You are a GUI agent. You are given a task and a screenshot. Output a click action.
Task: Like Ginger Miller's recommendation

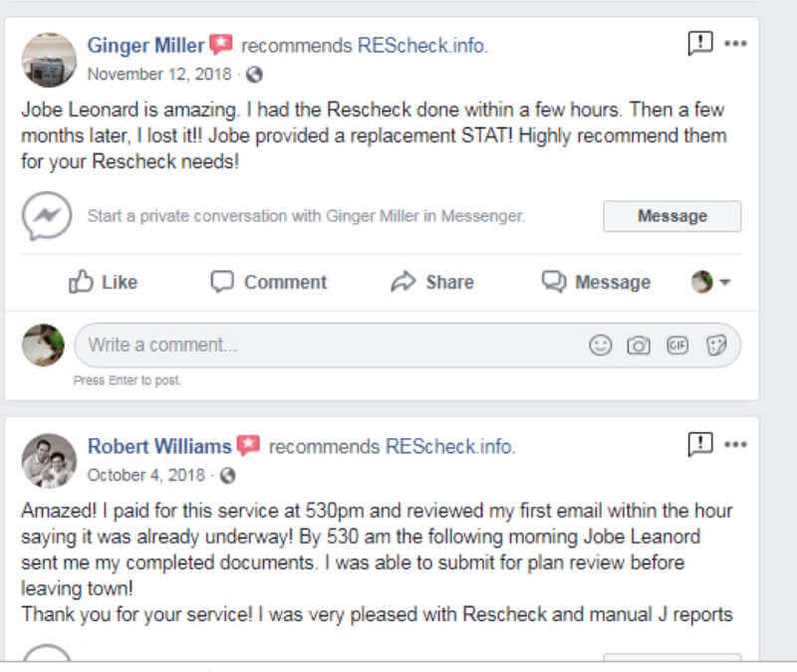coord(103,283)
